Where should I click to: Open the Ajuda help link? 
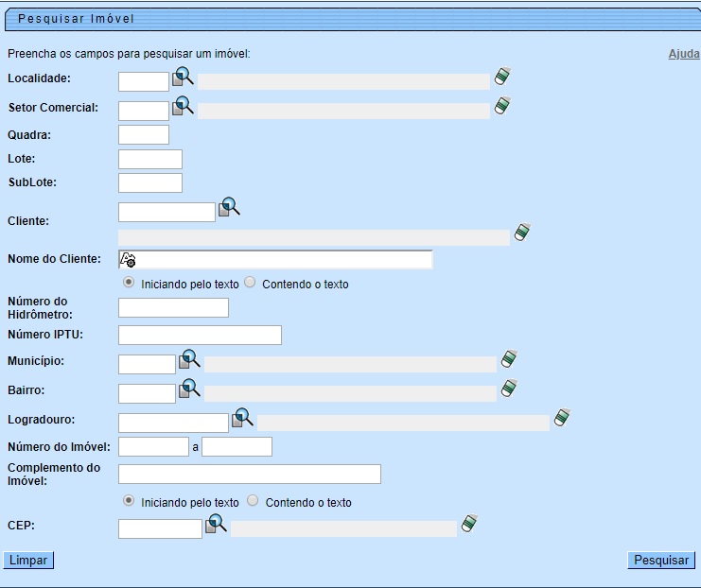683,54
